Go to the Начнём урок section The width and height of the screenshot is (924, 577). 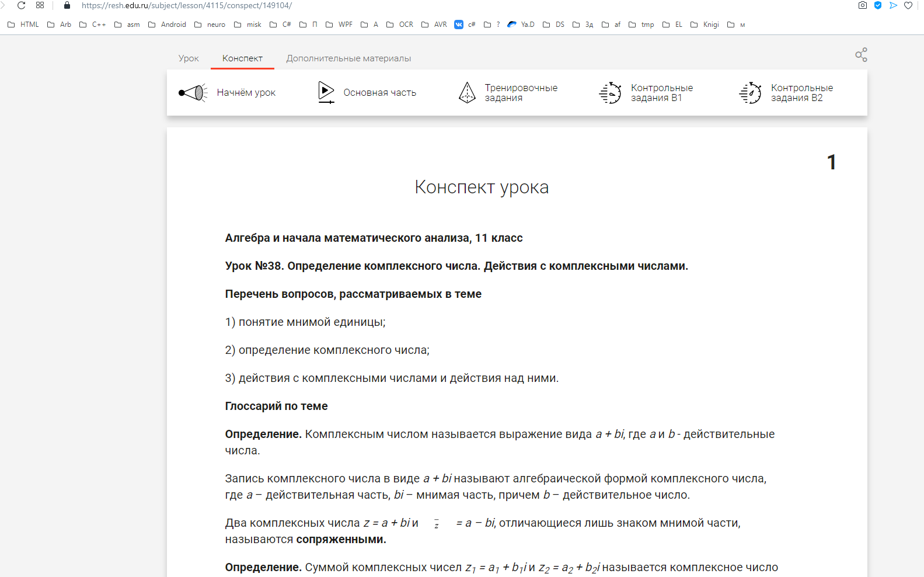(x=246, y=92)
